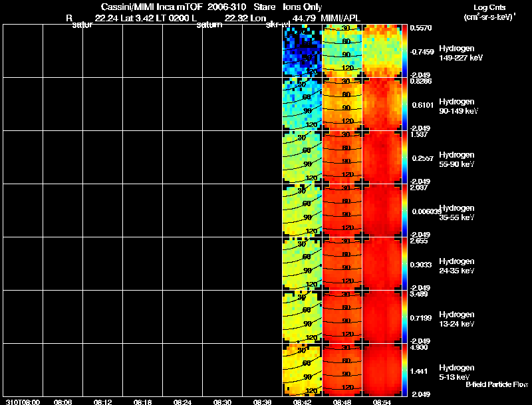Click the 'Hydrogen 24-35 keV' label
The image size is (532, 405).
457,266
